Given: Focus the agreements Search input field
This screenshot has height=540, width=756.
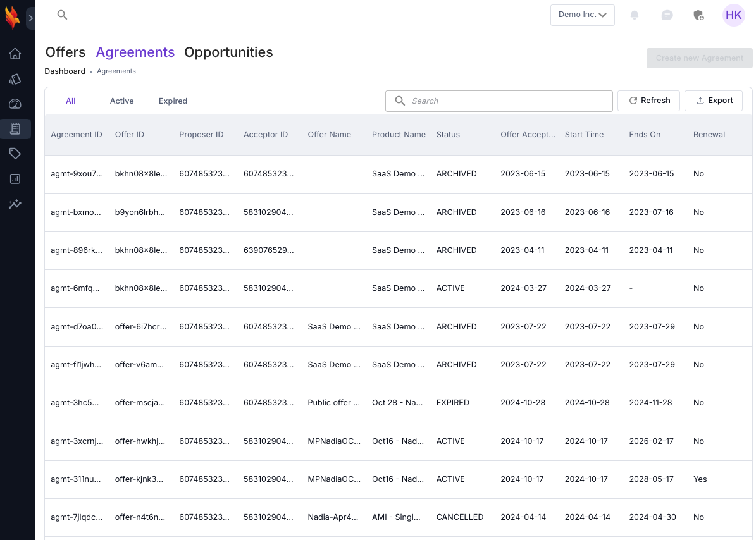Looking at the screenshot, I should [x=506, y=101].
